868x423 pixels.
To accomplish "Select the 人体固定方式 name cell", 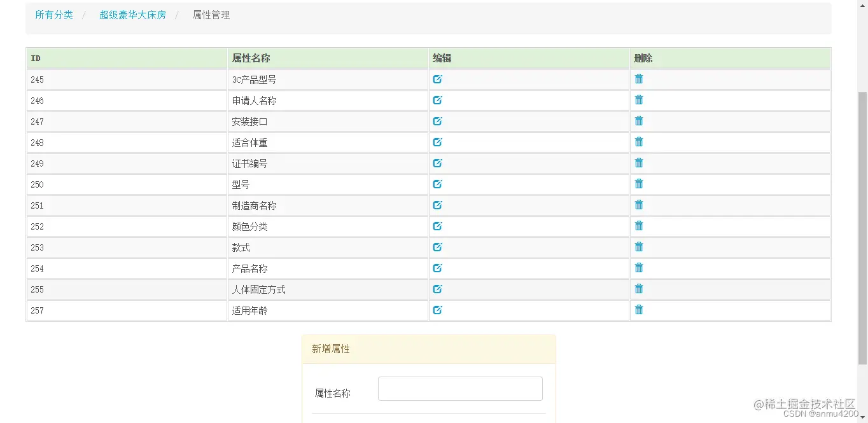I will pos(328,289).
